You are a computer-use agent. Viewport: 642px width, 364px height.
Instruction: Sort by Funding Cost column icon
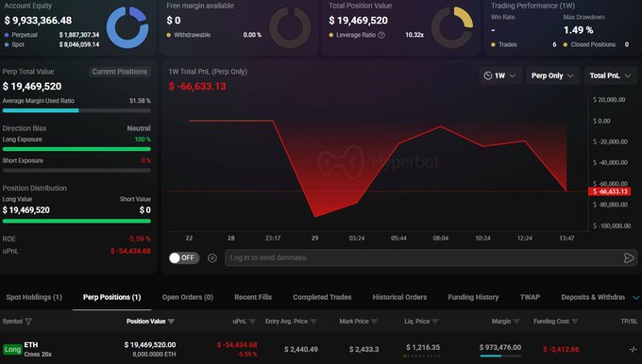click(575, 322)
